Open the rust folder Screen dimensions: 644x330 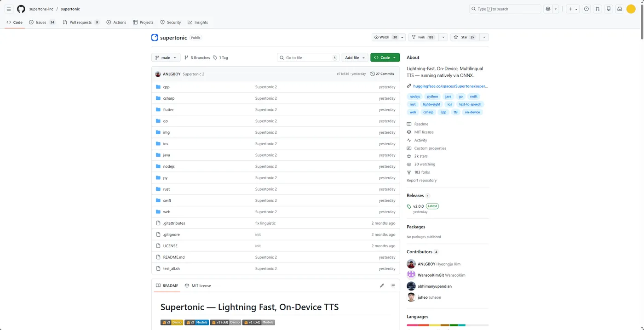pos(167,189)
